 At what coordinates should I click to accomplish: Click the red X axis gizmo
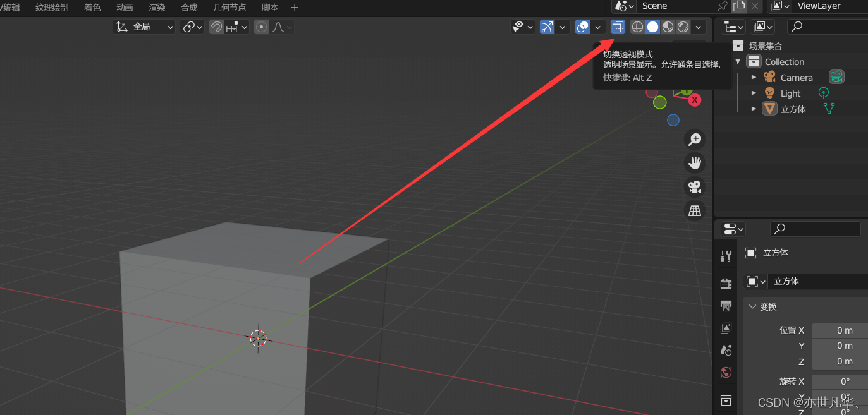[695, 100]
